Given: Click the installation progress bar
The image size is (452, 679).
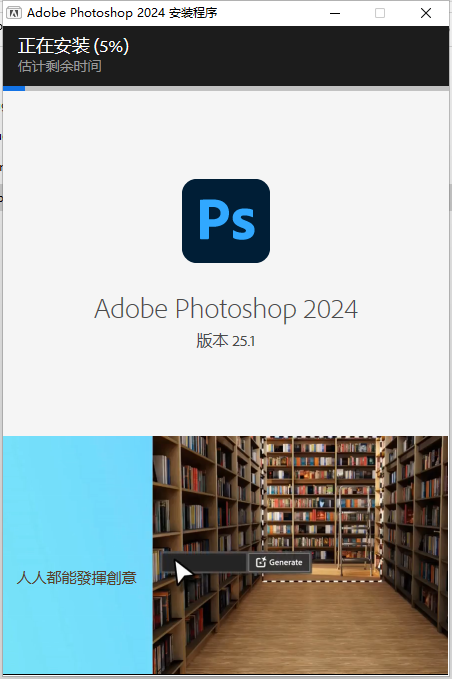Looking at the screenshot, I should pos(226,88).
